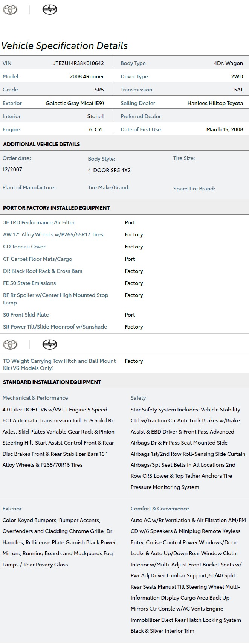Viewport: 249px width, 644px height.
Task: Select the CD Toneau Cover equipment entry
Action: (24, 247)
